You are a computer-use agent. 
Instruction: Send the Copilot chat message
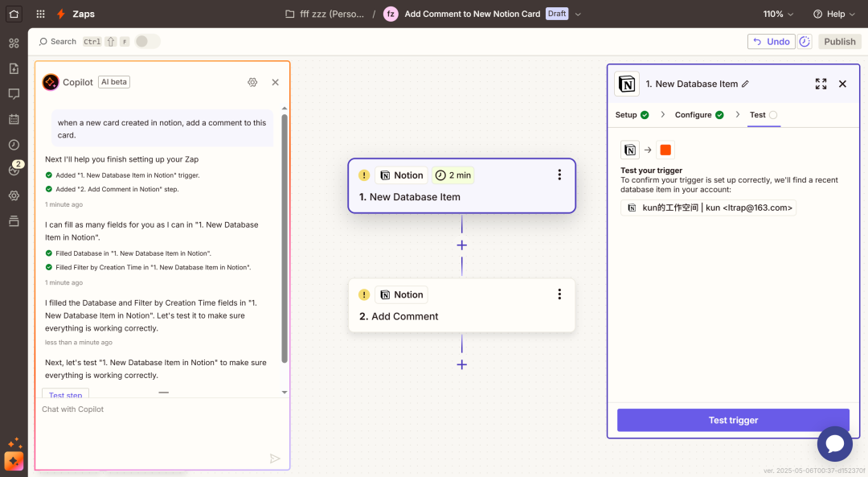[x=275, y=458]
